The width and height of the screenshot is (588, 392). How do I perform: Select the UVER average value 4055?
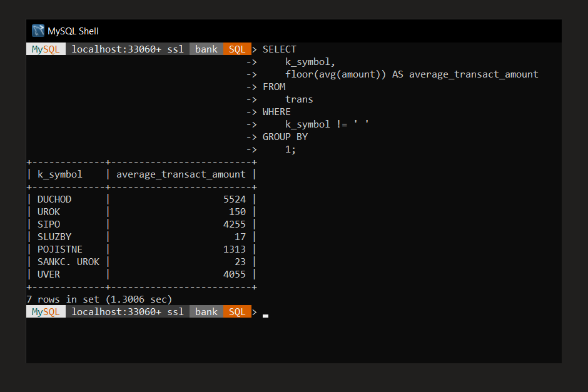tap(235, 274)
